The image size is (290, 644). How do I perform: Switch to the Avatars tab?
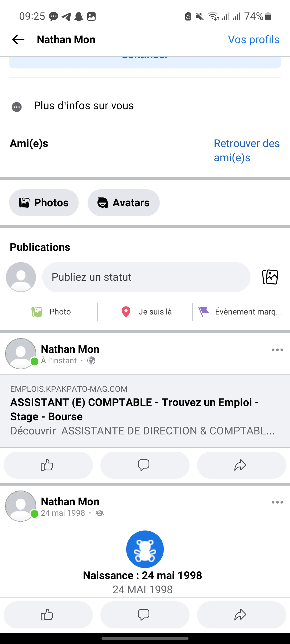click(124, 203)
